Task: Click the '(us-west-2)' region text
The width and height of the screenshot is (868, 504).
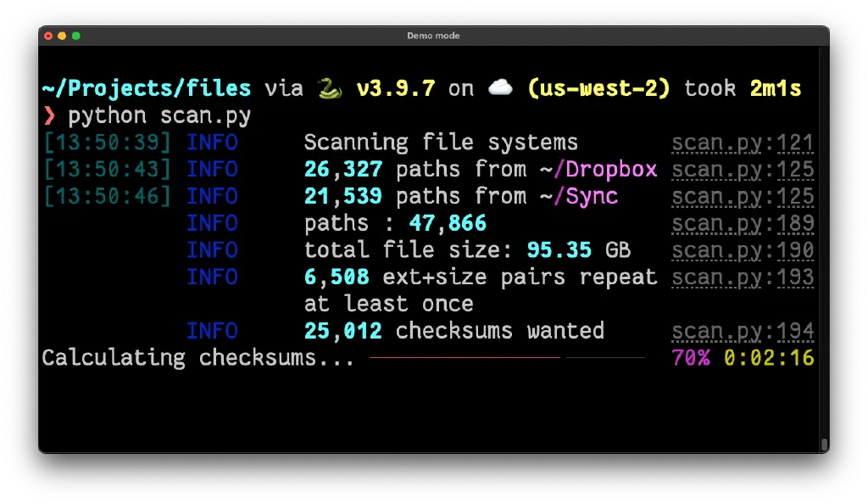Action: (x=598, y=88)
